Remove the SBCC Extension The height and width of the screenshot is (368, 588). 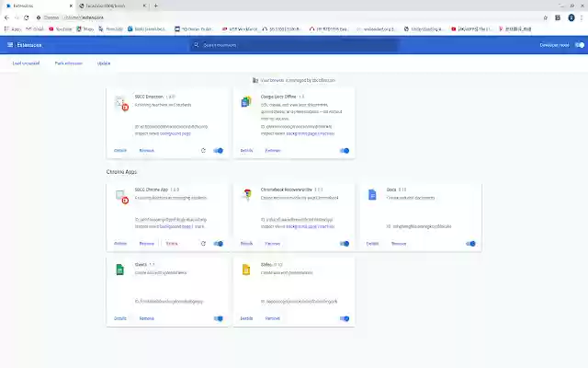tap(147, 151)
